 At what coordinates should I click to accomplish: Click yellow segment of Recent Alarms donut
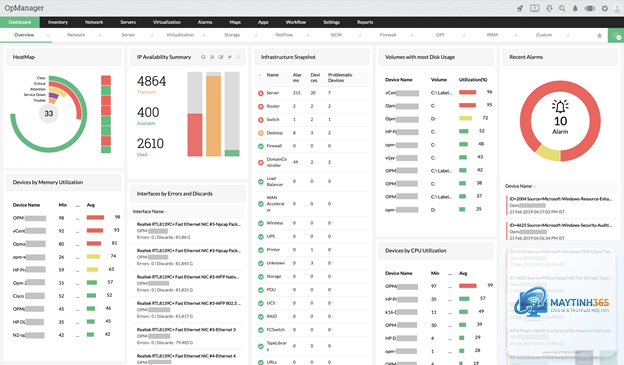click(548, 153)
